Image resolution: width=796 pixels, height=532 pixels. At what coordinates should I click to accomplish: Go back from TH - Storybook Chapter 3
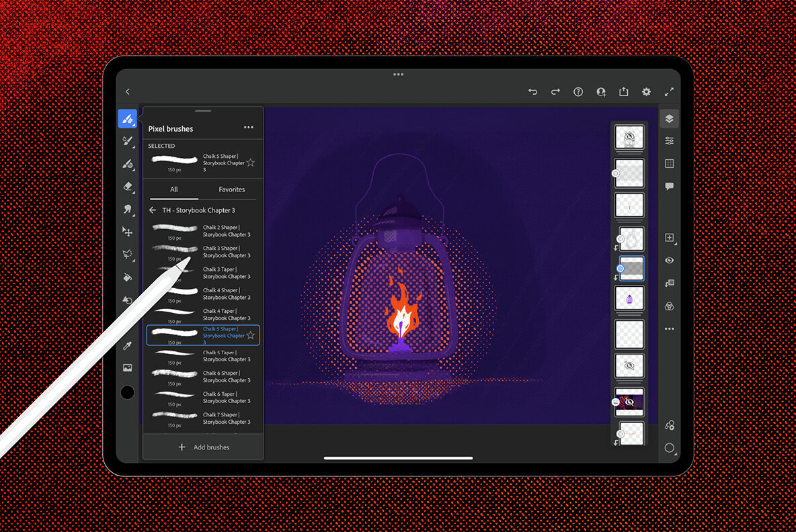153,210
